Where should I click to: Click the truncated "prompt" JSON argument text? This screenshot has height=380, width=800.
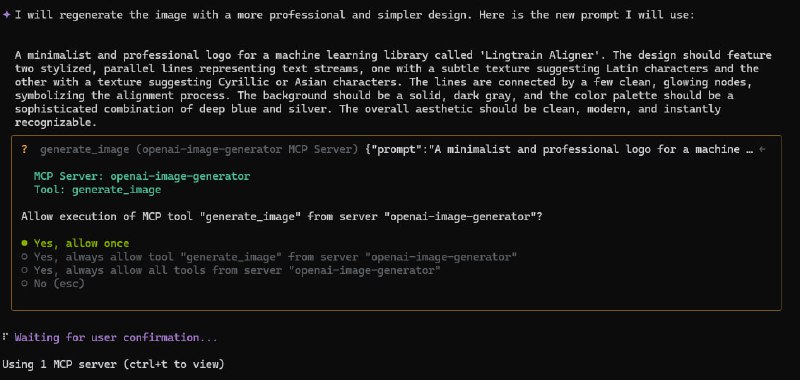[x=560, y=149]
